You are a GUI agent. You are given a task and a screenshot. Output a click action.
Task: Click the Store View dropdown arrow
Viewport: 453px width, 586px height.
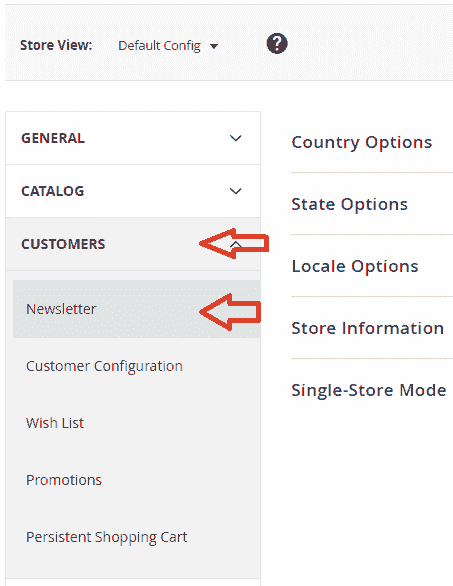pos(214,46)
